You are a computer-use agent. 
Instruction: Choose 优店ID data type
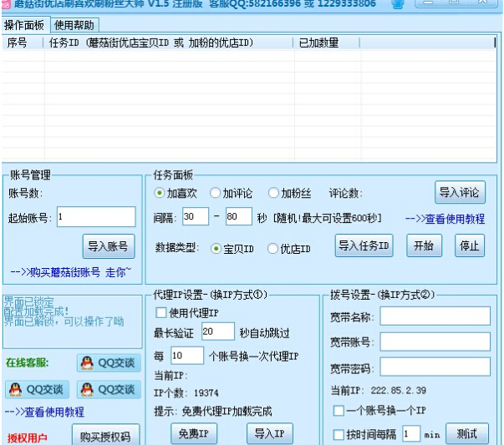(x=289, y=249)
